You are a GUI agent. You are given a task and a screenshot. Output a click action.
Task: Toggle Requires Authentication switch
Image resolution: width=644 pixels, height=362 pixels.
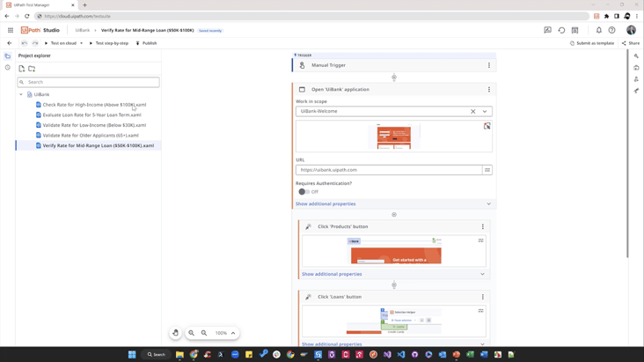point(304,192)
